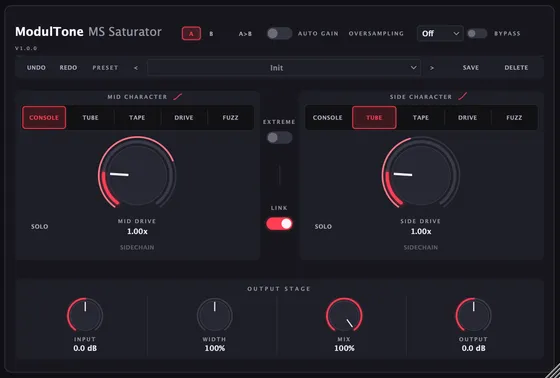
Task: Click the Side Character curve icon
Action: point(462,96)
